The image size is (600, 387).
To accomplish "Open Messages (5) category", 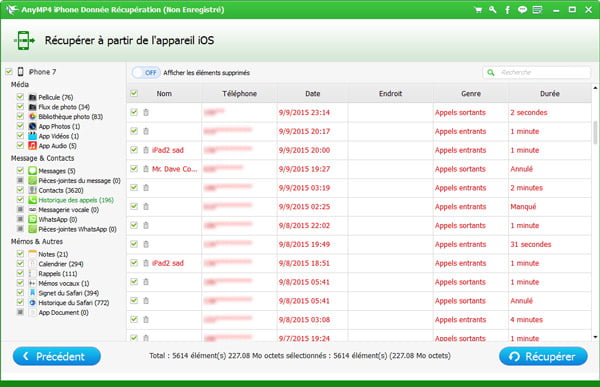I will tap(57, 171).
